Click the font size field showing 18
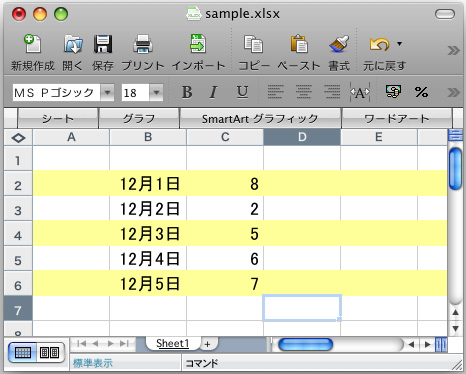 click(x=135, y=92)
